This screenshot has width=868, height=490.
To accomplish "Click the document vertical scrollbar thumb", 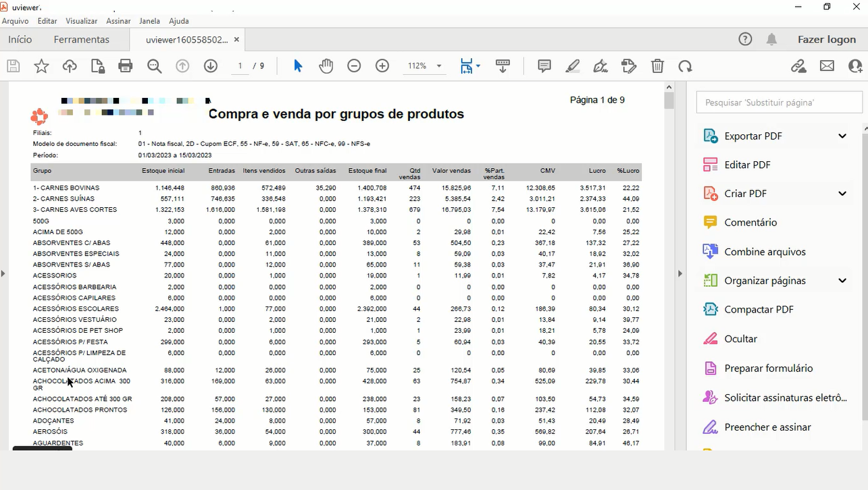I will tap(669, 101).
